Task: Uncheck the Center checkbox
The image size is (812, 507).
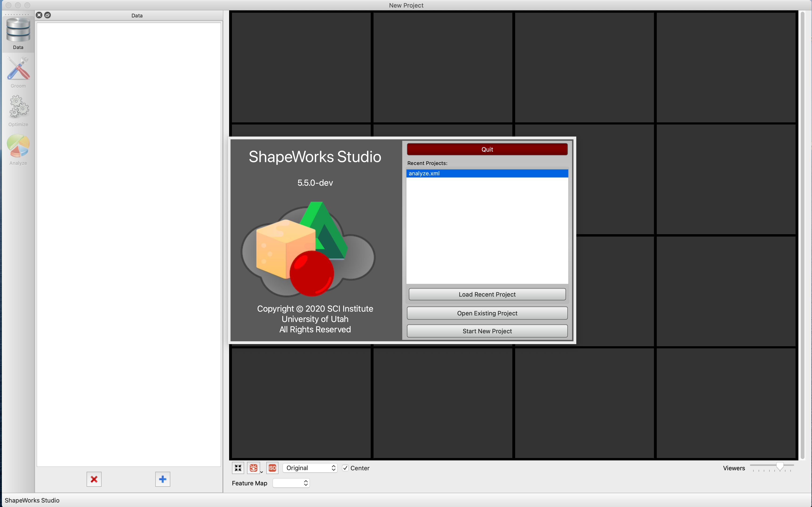Action: (345, 468)
